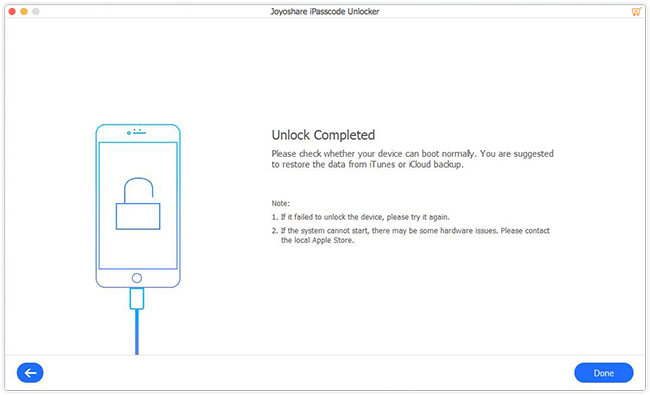Click the phone screen illustration area
The image size is (650, 395).
tap(138, 206)
